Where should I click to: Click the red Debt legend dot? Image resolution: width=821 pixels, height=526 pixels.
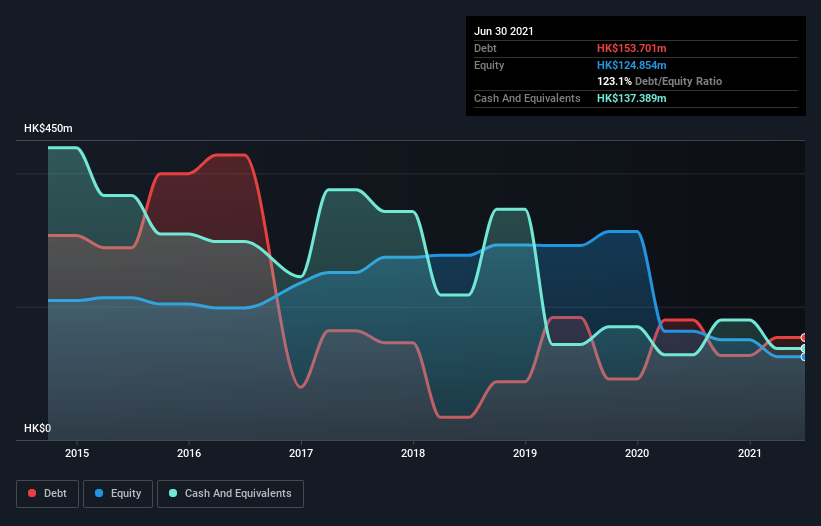pos(32,493)
